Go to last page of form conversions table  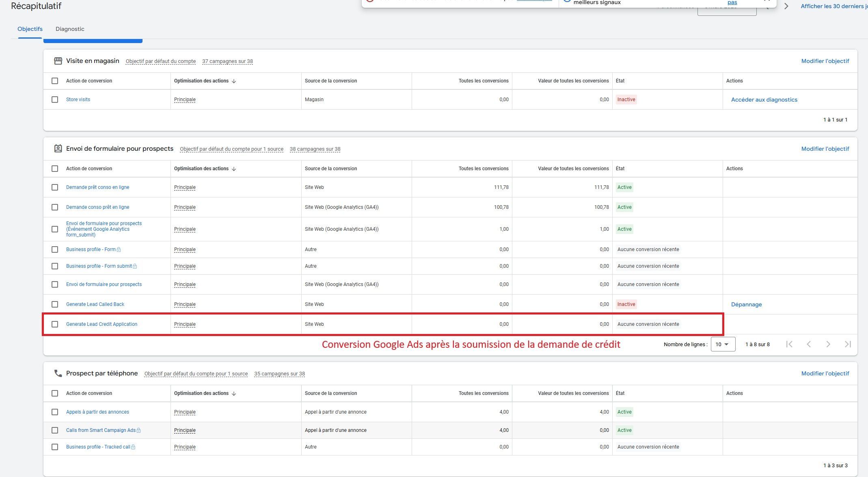click(848, 344)
